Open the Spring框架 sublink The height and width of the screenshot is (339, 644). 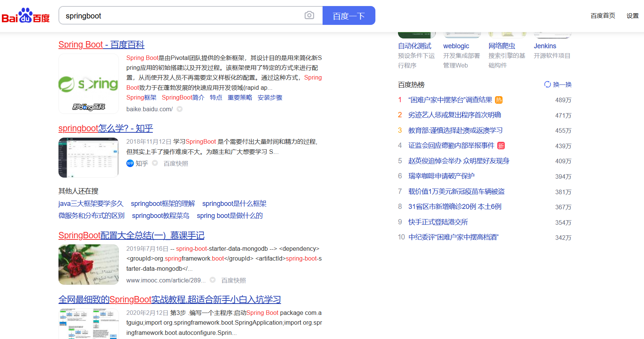click(x=141, y=97)
